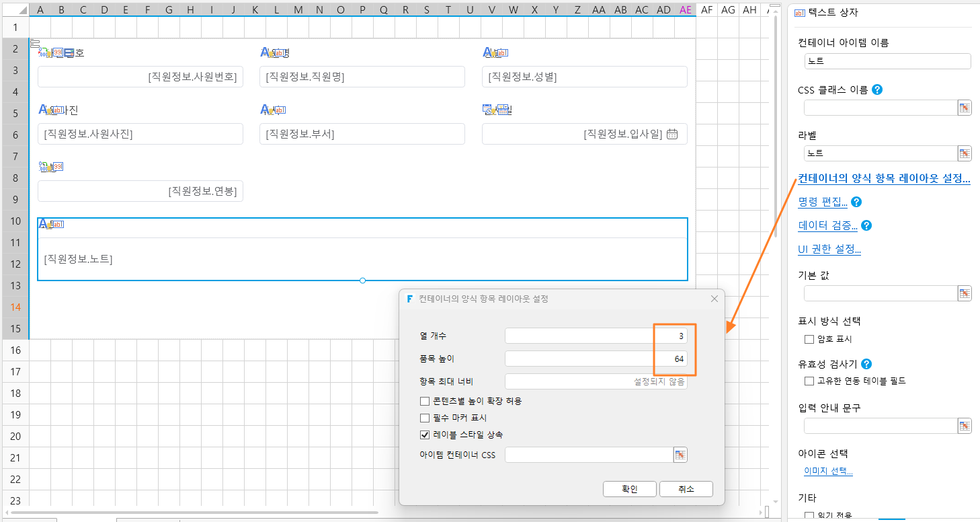Click the 이미지 선택 link
This screenshot has width=980, height=522.
pos(828,471)
